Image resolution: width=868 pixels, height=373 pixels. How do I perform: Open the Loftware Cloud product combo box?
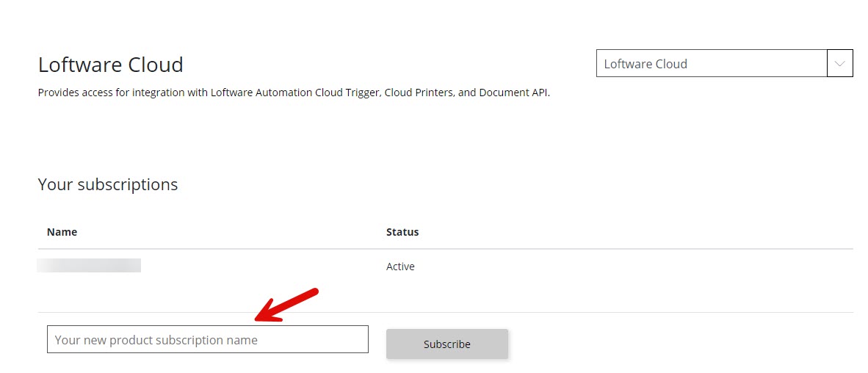pyautogui.click(x=711, y=64)
